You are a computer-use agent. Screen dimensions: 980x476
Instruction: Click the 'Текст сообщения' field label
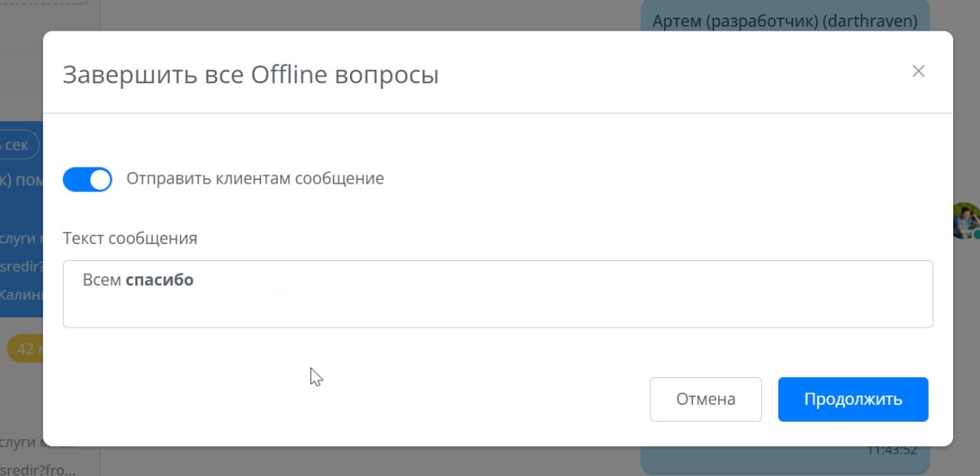coord(130,238)
